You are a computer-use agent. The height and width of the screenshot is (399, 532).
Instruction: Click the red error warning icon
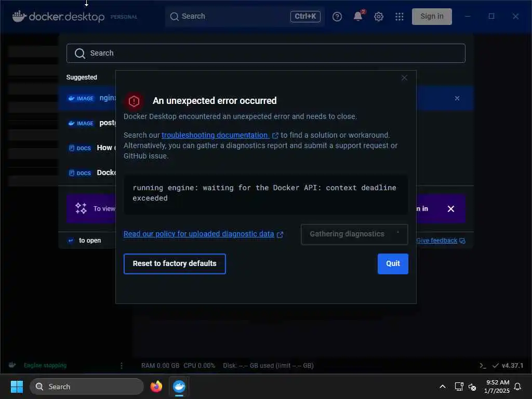click(134, 101)
